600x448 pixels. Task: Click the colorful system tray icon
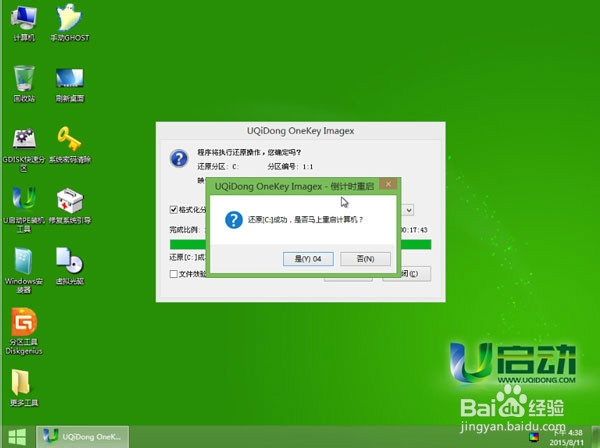coord(534,437)
